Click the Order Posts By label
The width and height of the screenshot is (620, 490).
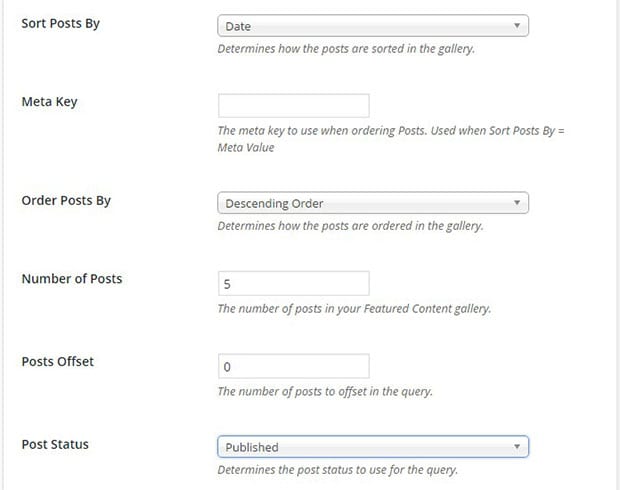click(x=66, y=201)
